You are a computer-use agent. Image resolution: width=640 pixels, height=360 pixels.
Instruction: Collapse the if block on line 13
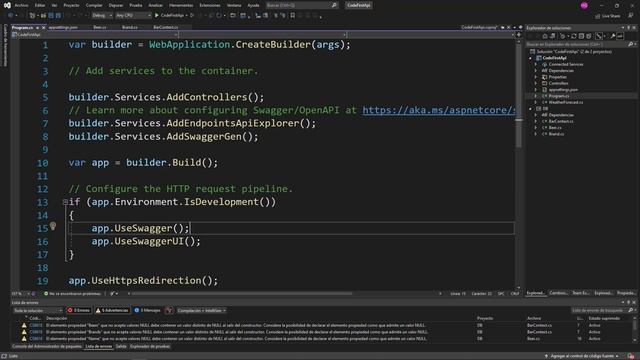coord(65,202)
